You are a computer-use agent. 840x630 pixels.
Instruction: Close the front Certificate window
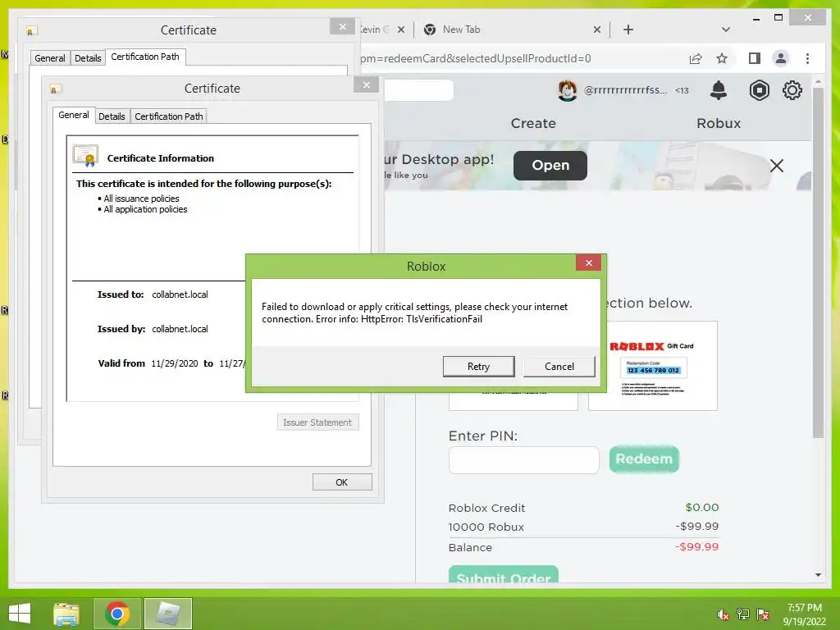point(367,84)
